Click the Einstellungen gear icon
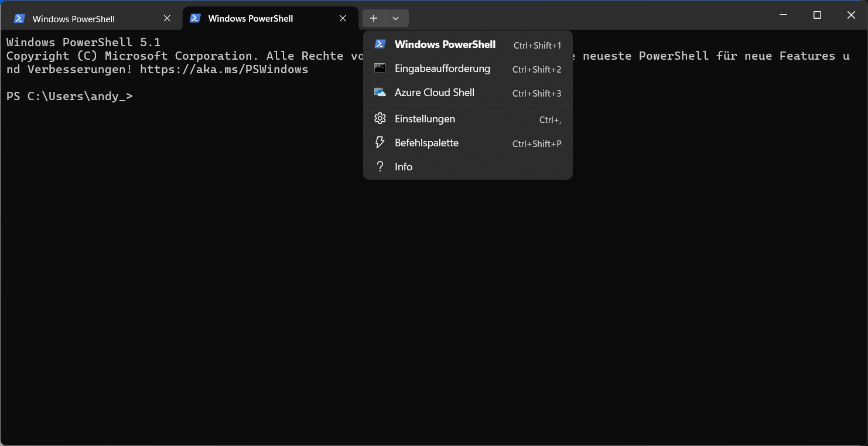This screenshot has width=868, height=446. click(x=380, y=119)
